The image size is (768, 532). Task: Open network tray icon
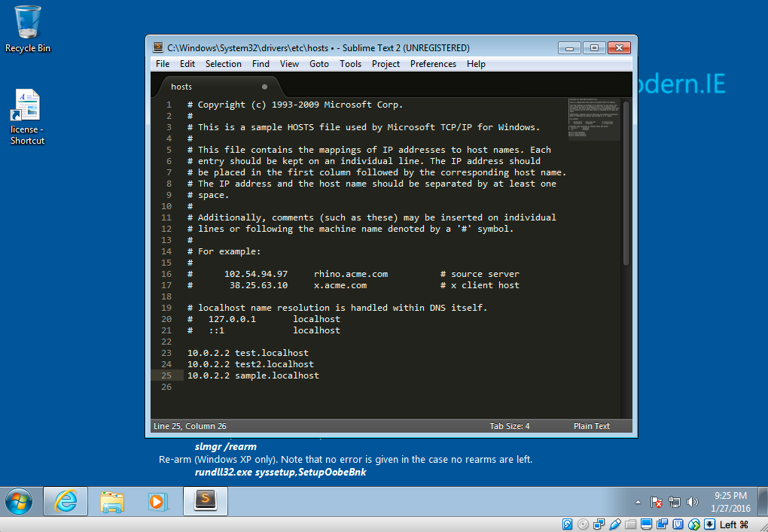pyautogui.click(x=675, y=502)
